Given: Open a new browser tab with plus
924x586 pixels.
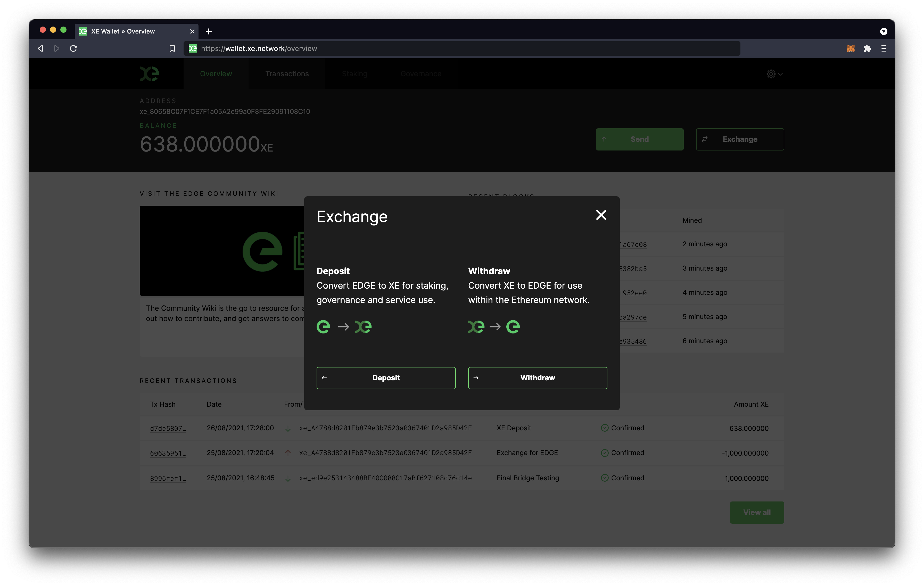Looking at the screenshot, I should pos(209,31).
